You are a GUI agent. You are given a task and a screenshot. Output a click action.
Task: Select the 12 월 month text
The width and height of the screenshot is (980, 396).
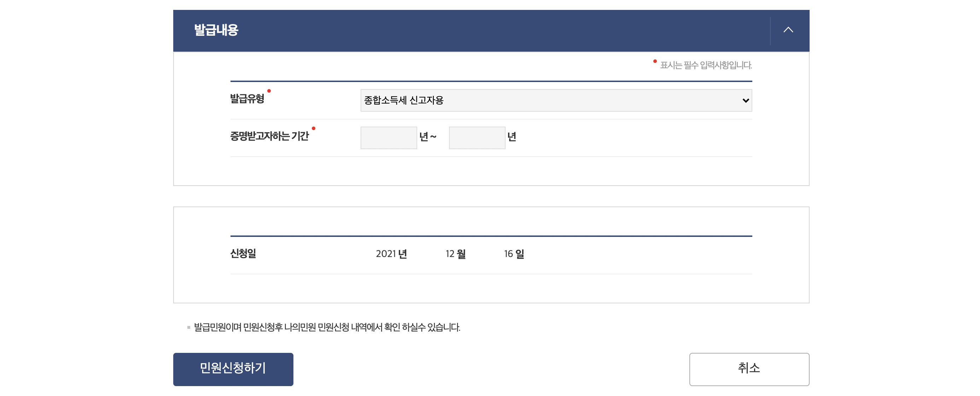pos(455,254)
